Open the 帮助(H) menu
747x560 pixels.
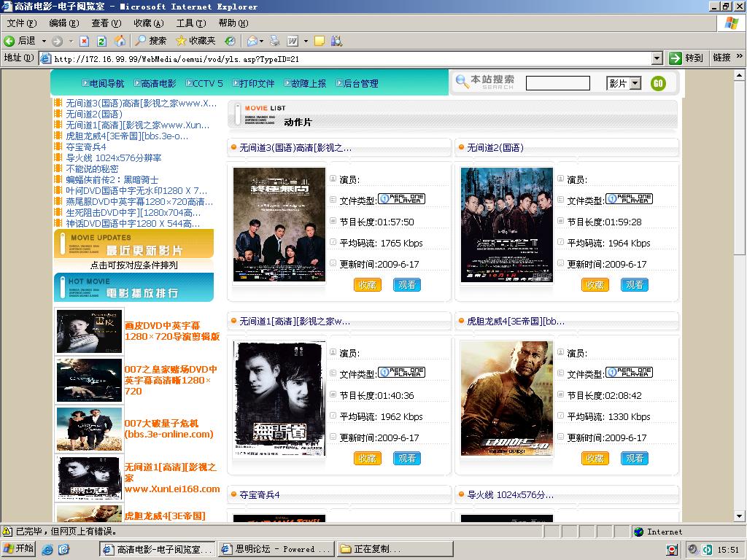[233, 23]
